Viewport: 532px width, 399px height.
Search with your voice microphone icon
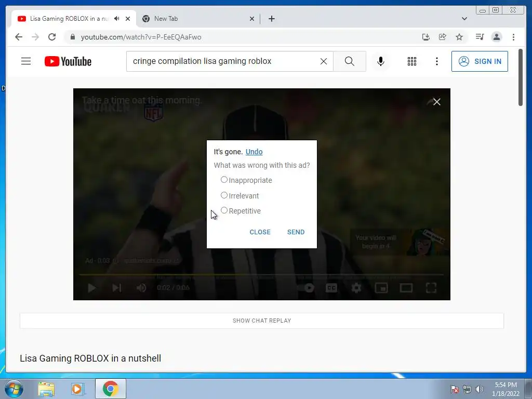coord(381,61)
